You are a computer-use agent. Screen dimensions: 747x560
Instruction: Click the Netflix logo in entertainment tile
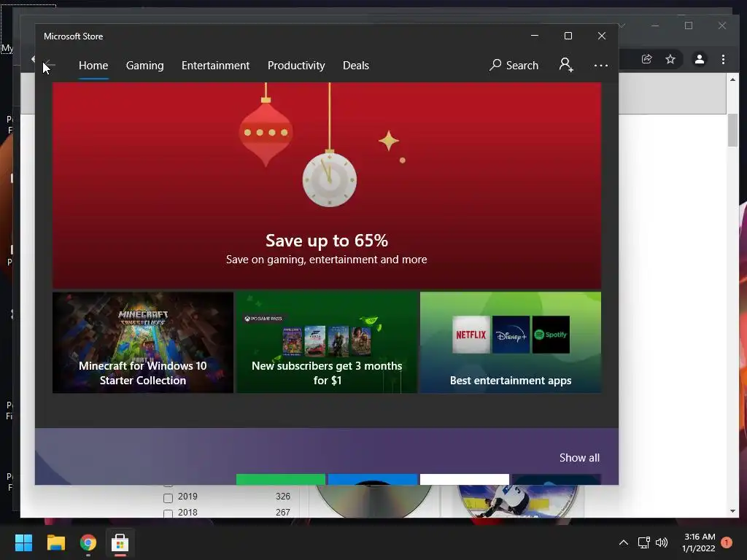(x=471, y=335)
